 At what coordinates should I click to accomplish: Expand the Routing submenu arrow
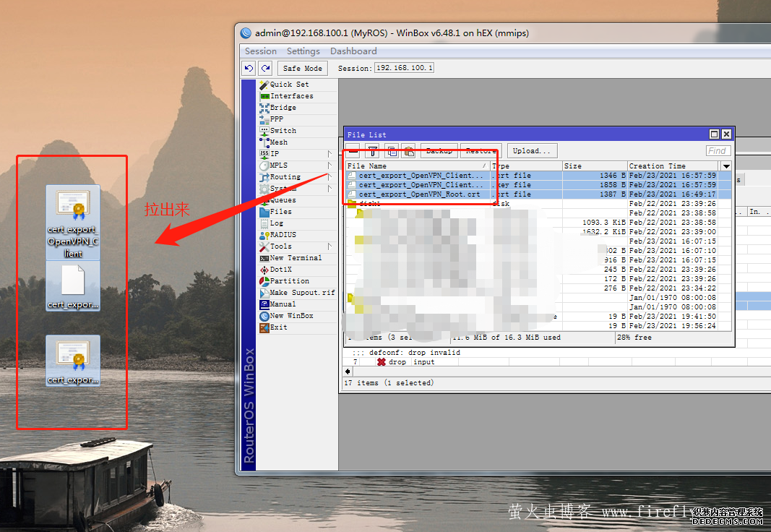click(x=329, y=177)
